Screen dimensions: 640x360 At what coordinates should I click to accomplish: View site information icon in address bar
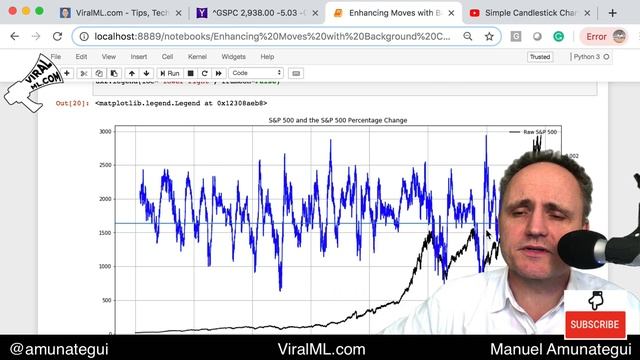coord(84,36)
